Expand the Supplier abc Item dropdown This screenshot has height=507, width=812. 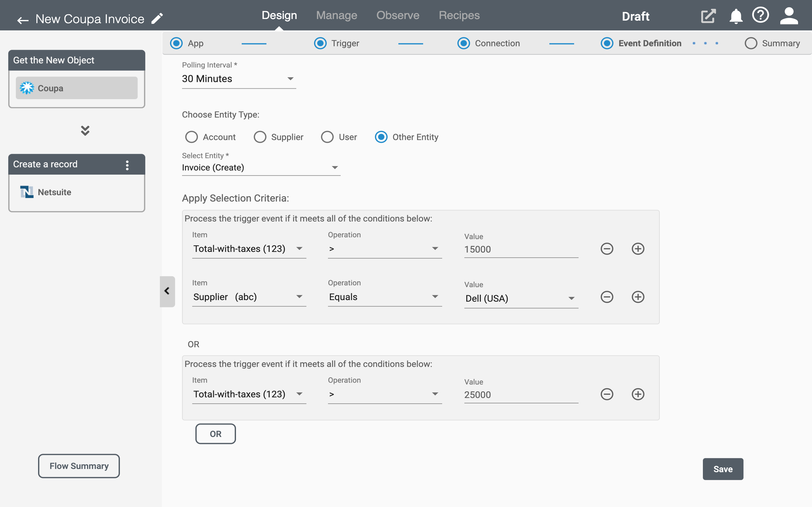(x=298, y=297)
